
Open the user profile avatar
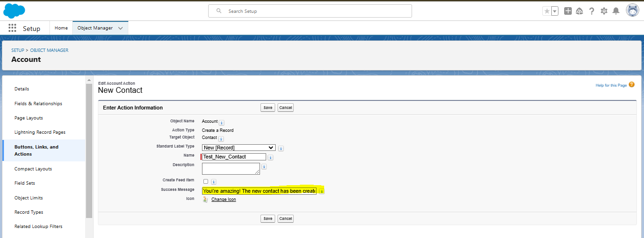(x=633, y=10)
